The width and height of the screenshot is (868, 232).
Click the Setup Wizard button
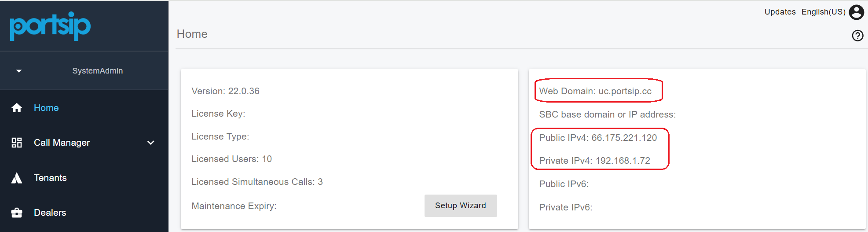[x=460, y=206]
